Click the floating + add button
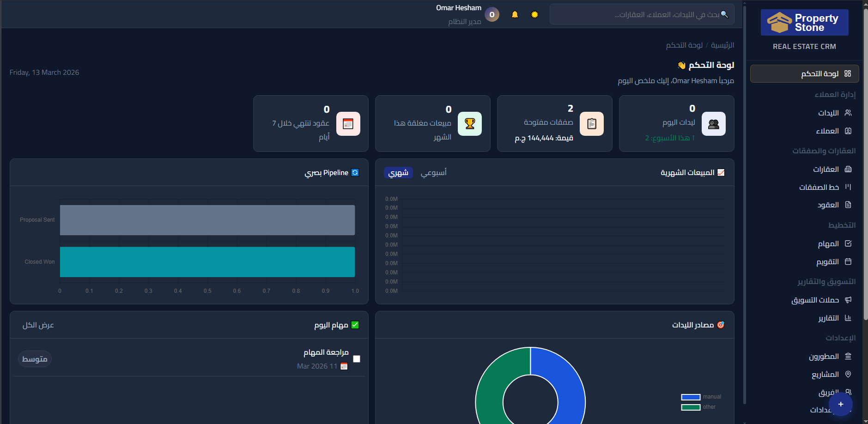Image resolution: width=868 pixels, height=424 pixels. (x=840, y=405)
